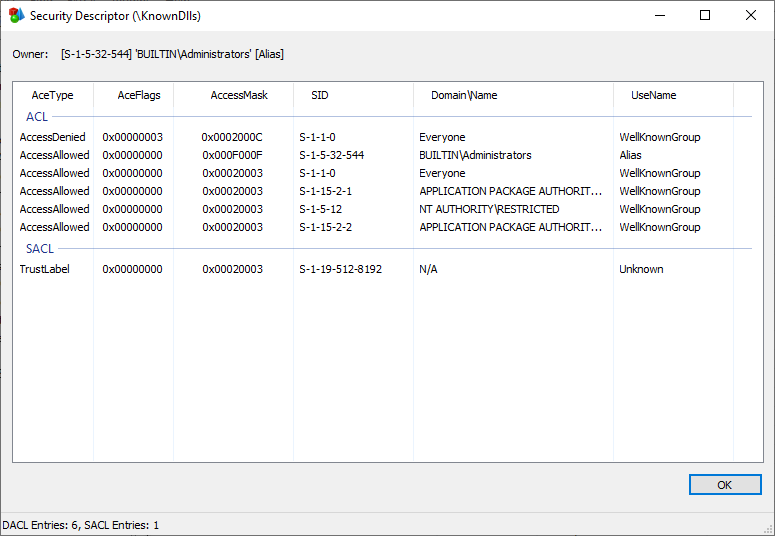The width and height of the screenshot is (775, 536).
Task: Select the AccessAllowed Everyone row
Action: click(388, 173)
